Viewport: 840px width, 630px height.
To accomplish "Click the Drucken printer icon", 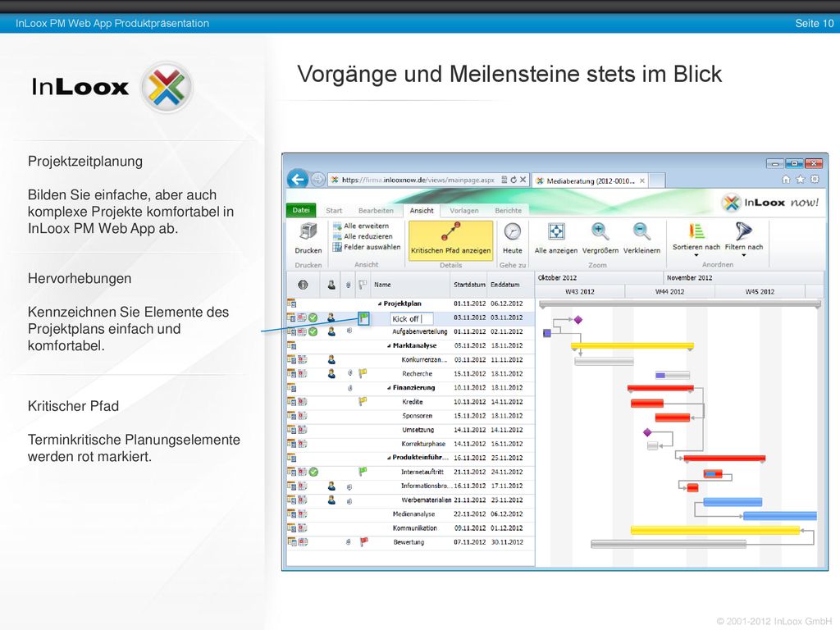I will click(308, 232).
